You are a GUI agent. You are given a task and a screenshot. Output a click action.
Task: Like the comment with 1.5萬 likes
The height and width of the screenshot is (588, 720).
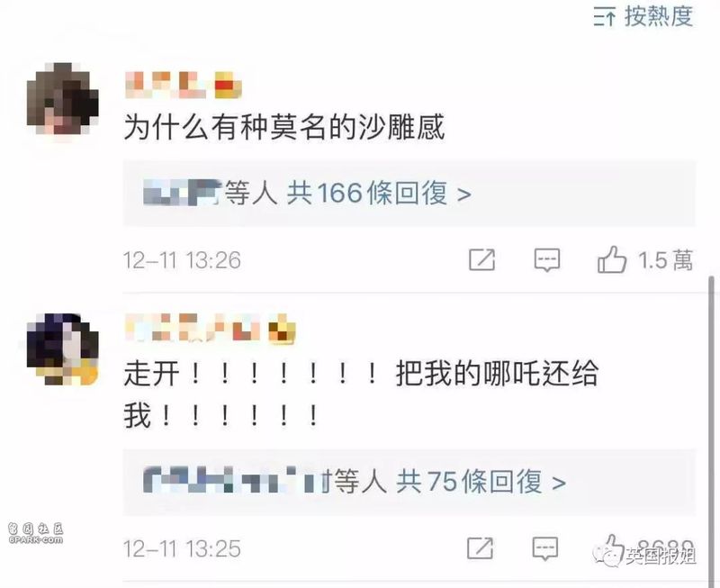(612, 259)
